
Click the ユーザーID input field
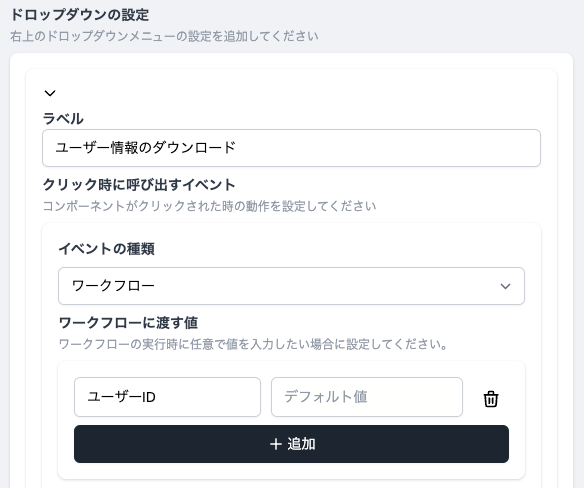[x=167, y=397]
